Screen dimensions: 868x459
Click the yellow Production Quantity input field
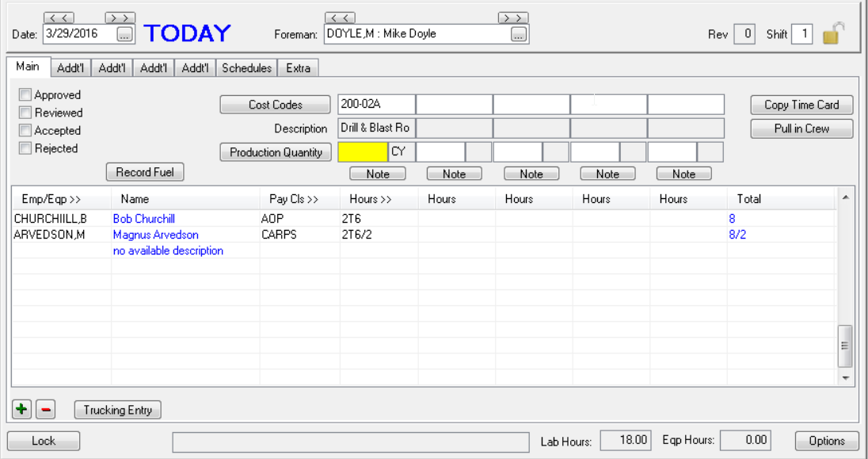362,151
